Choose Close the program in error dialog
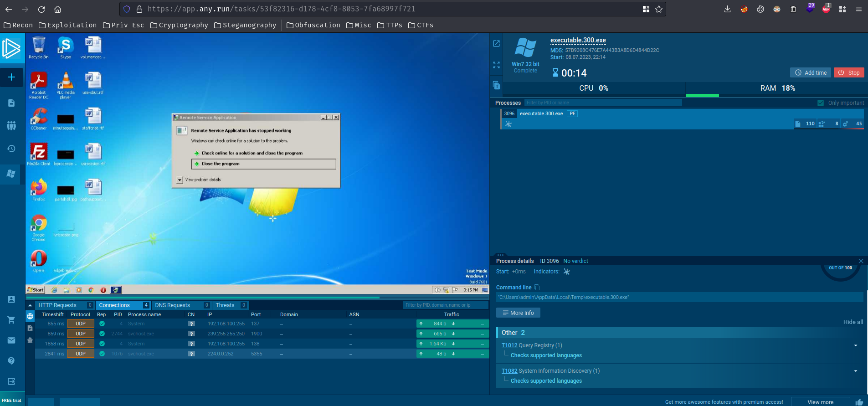The image size is (868, 406). (x=264, y=164)
